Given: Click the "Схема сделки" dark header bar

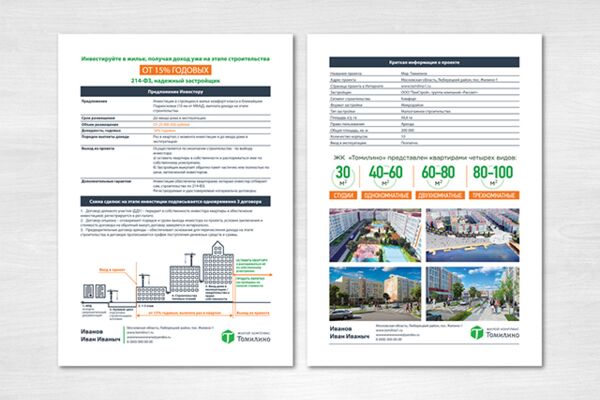Looking at the screenshot, I should (x=175, y=201).
